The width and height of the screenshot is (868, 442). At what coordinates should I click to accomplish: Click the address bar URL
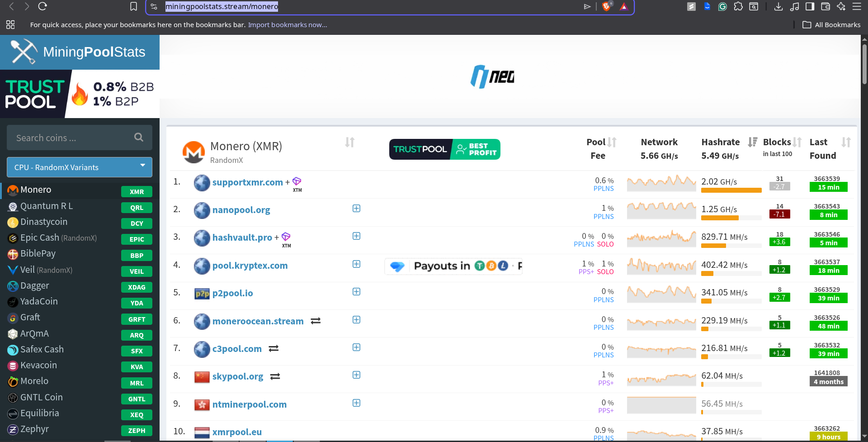tap(222, 6)
